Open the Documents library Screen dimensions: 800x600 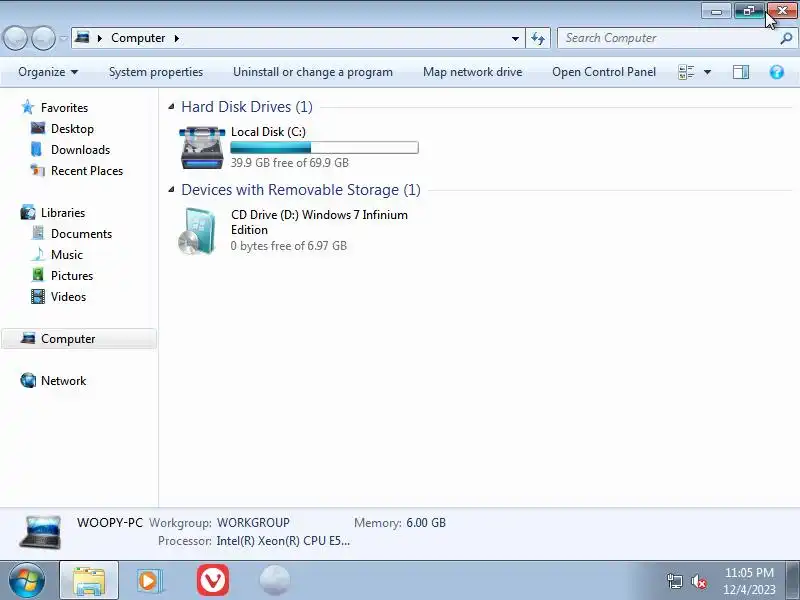tap(81, 234)
